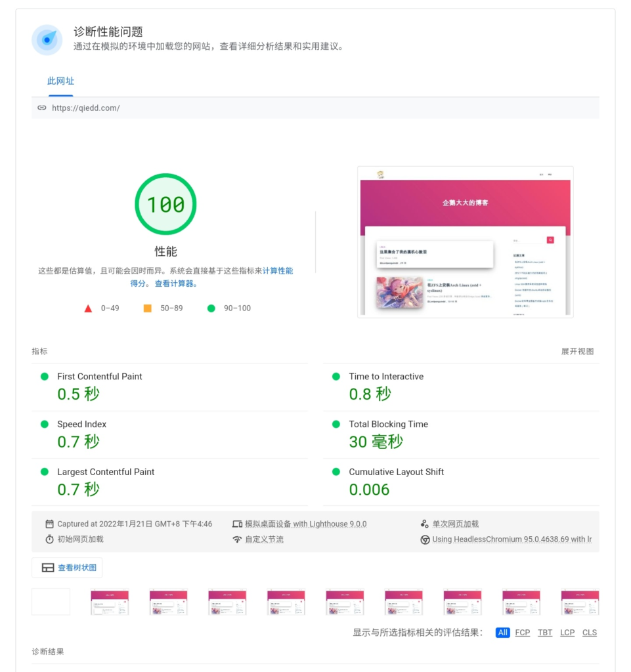Click the green 100 performance score gauge
Viewport: 631px width, 672px height.
point(165,204)
